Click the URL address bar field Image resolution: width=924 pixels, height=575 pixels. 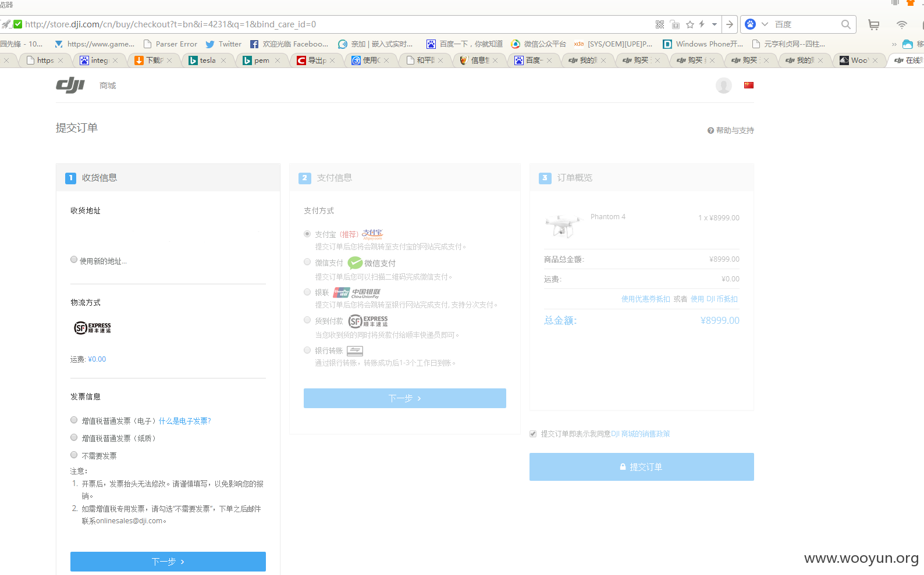(x=337, y=24)
